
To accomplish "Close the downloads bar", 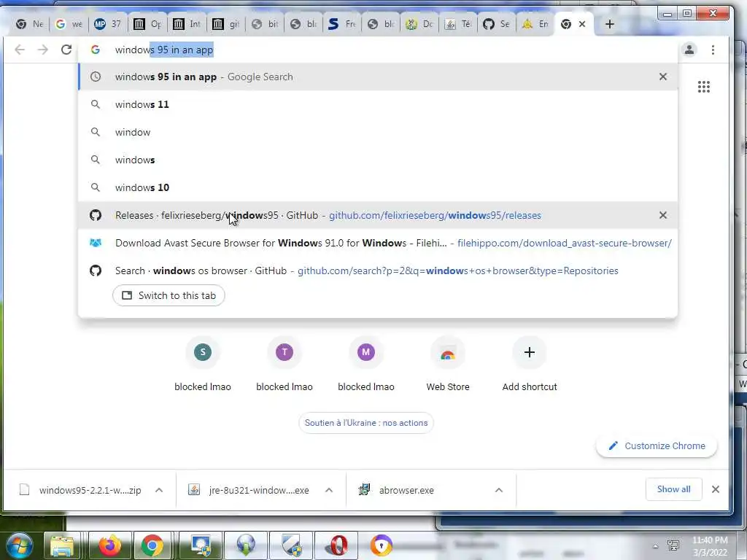I will click(715, 489).
